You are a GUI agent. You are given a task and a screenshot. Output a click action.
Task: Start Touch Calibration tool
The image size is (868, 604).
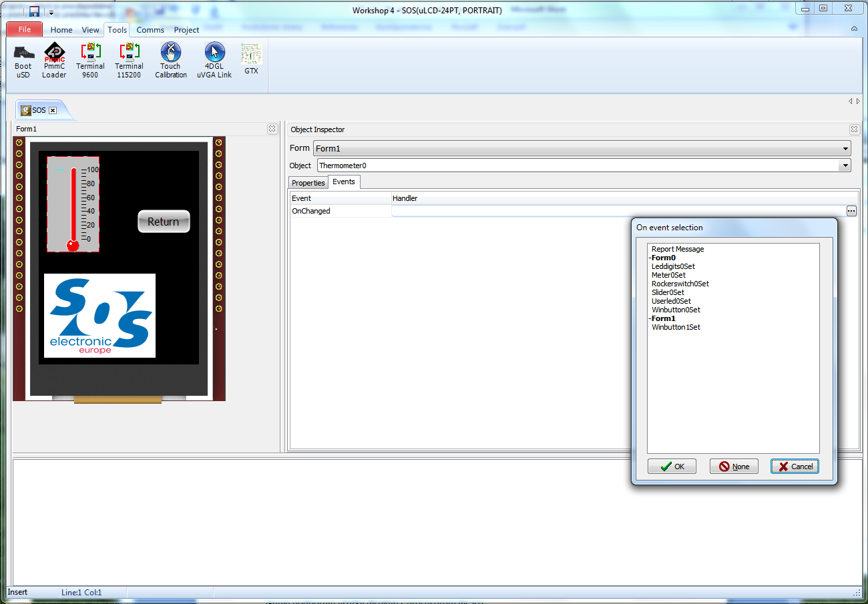tap(171, 60)
